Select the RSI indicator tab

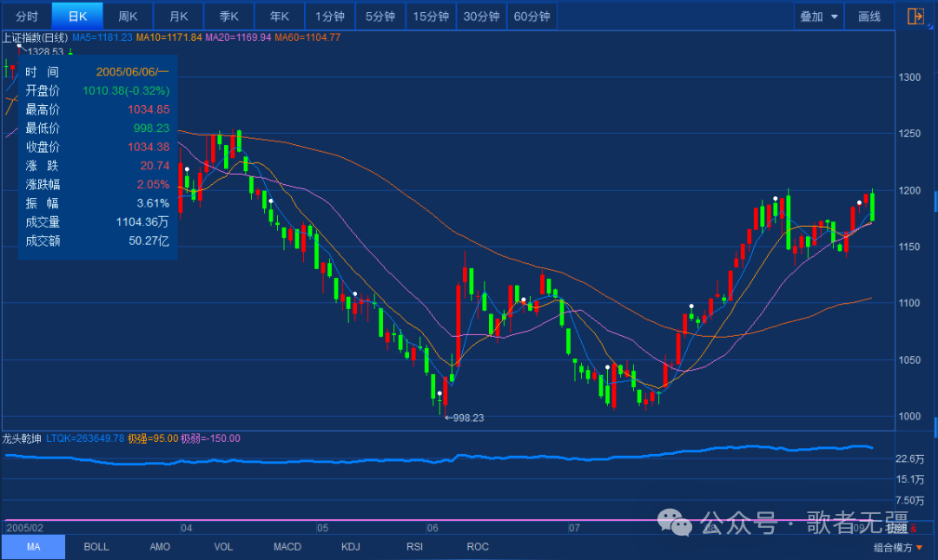click(414, 547)
